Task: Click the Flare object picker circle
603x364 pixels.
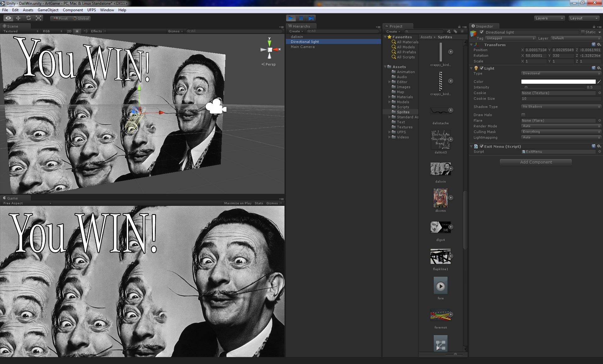Action: [599, 120]
